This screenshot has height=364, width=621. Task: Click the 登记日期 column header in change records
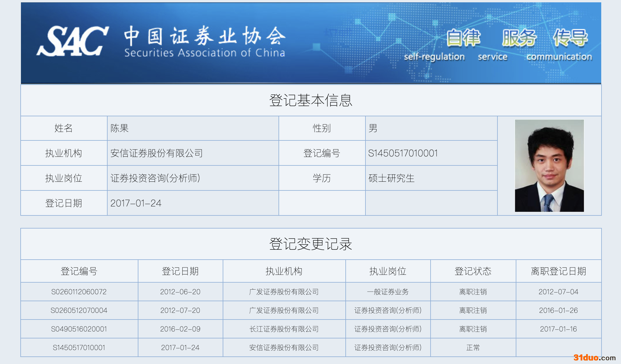[x=180, y=271]
